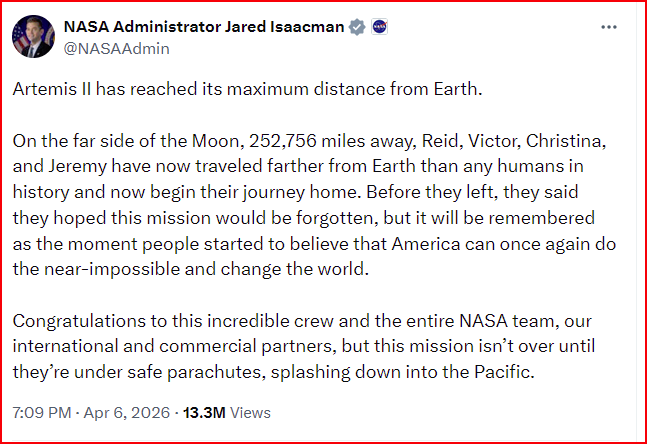This screenshot has height=444, width=647.
Task: Click the 'Artemis II has reached' opening sentence
Action: 248,89
